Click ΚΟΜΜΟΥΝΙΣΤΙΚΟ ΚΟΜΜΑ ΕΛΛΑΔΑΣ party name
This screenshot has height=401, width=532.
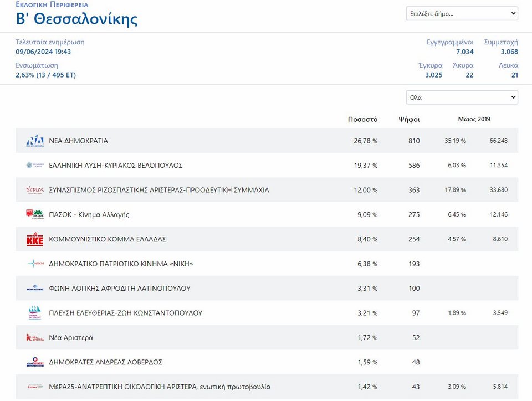click(x=107, y=239)
